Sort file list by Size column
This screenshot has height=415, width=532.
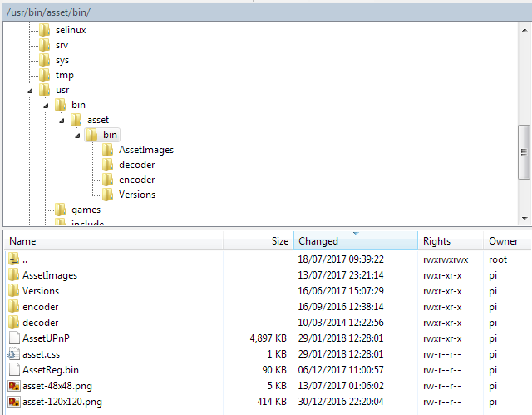[x=258, y=241]
